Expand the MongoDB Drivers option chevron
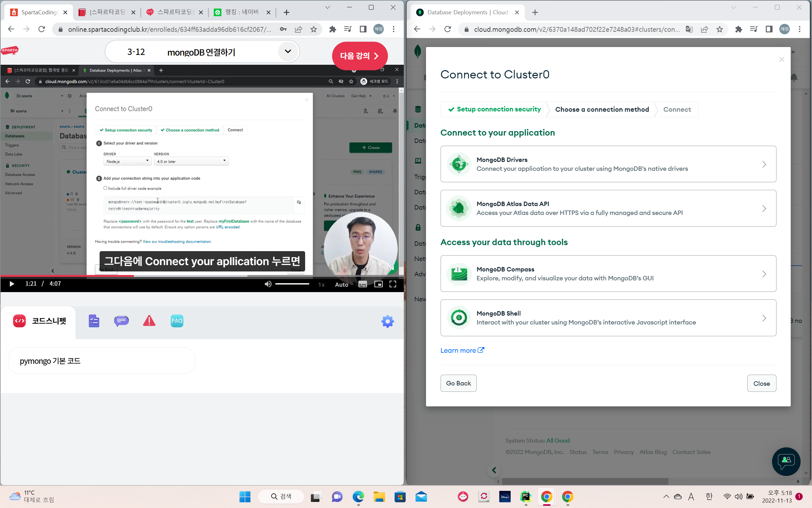 point(764,164)
